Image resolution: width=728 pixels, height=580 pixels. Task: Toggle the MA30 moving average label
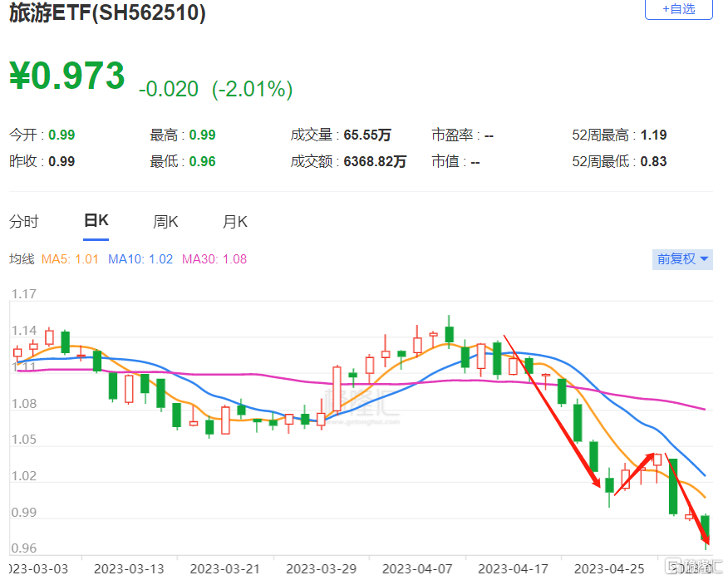[214, 259]
